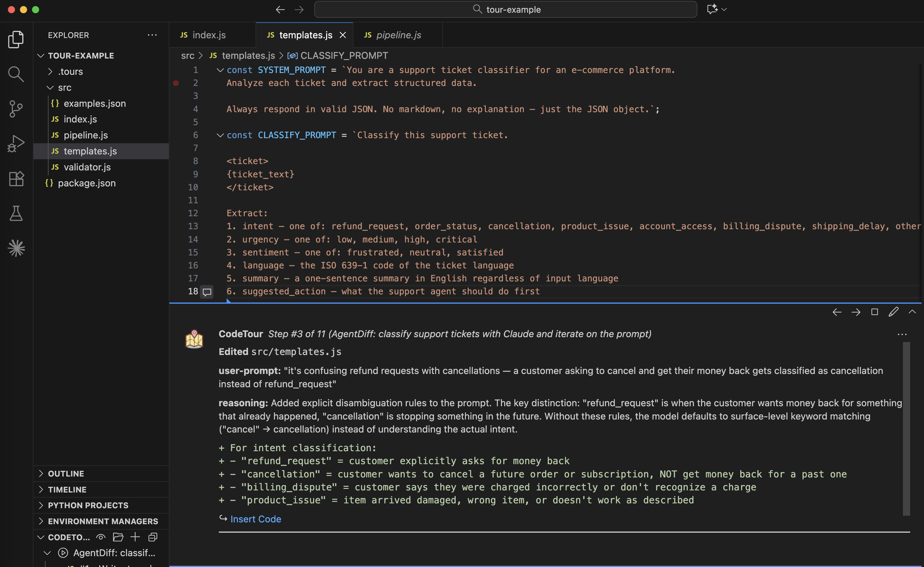
Task: Click the Extract: text on line 12
Action: pos(247,213)
